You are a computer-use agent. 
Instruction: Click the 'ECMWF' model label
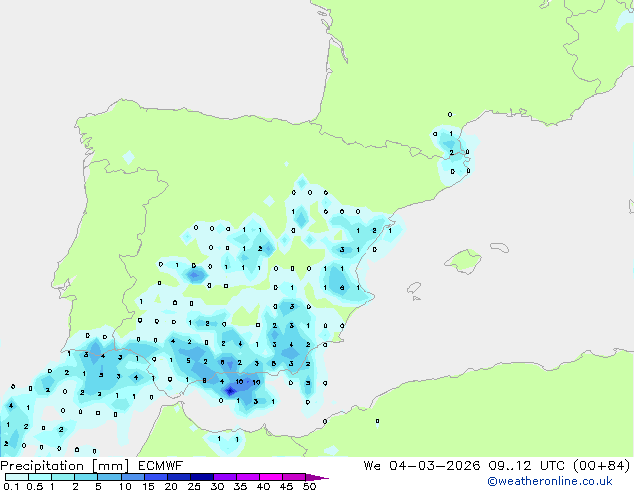(161, 466)
